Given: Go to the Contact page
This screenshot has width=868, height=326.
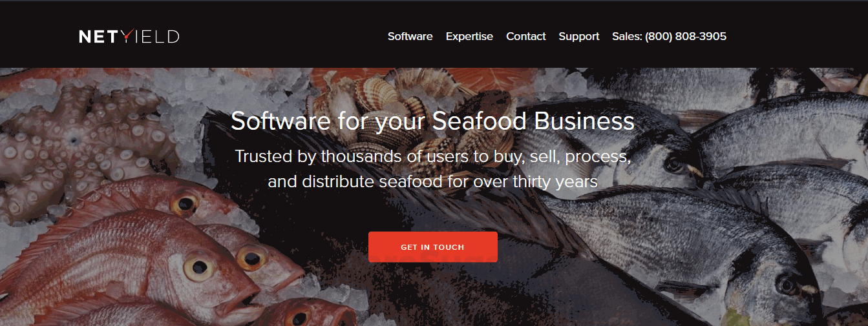Looking at the screenshot, I should [x=526, y=37].
